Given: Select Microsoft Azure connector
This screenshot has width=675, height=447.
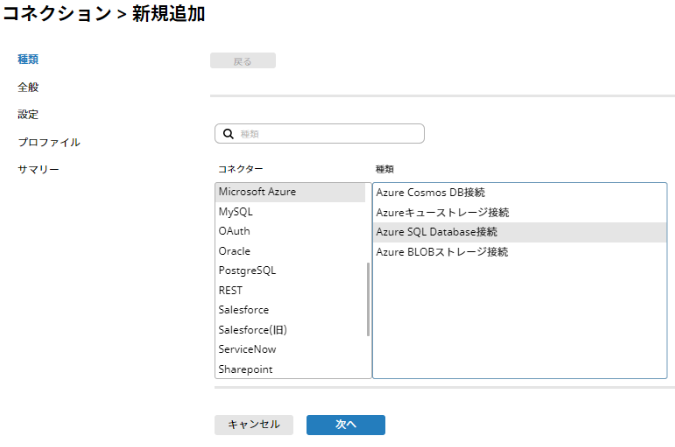Looking at the screenshot, I should pos(290,192).
